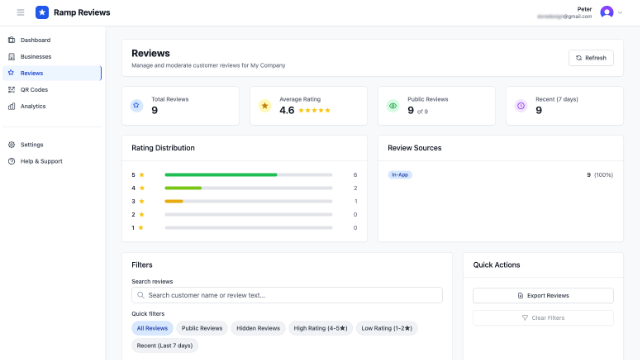Open the Businesses page
640x360 pixels.
pyautogui.click(x=52, y=57)
